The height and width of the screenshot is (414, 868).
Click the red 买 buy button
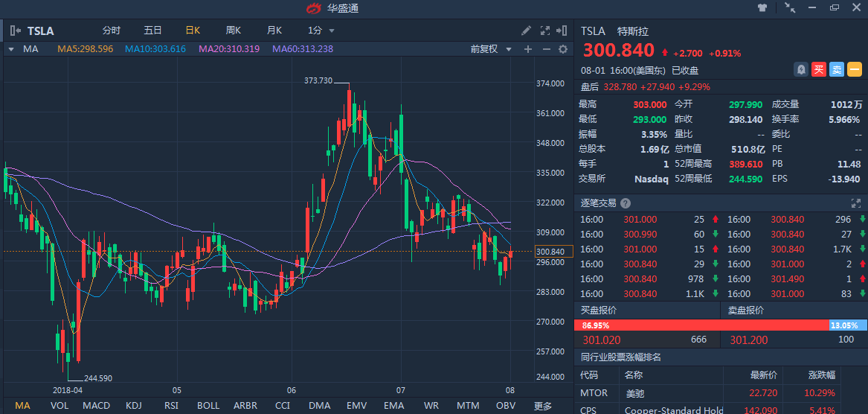[x=819, y=69]
